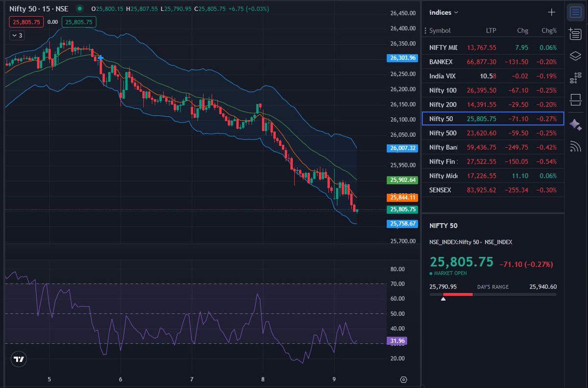588x388 pixels.
Task: Open the Data window sidebar icon
Action: pos(575,100)
